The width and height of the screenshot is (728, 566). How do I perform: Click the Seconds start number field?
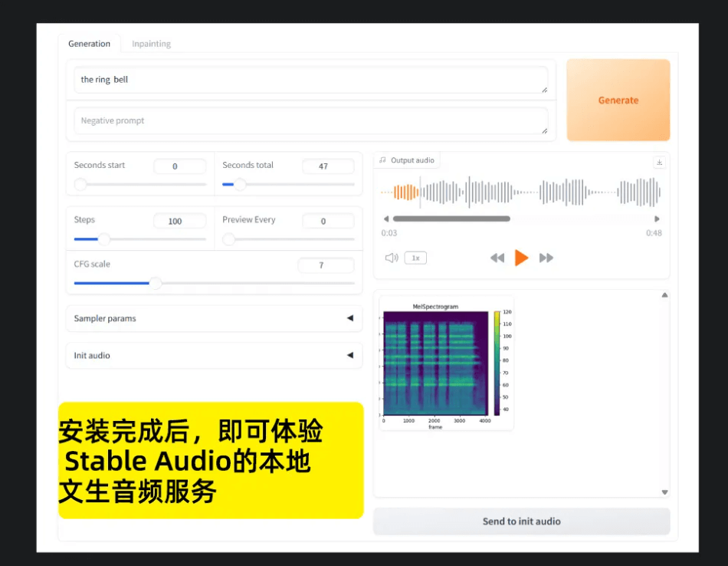tap(179, 166)
